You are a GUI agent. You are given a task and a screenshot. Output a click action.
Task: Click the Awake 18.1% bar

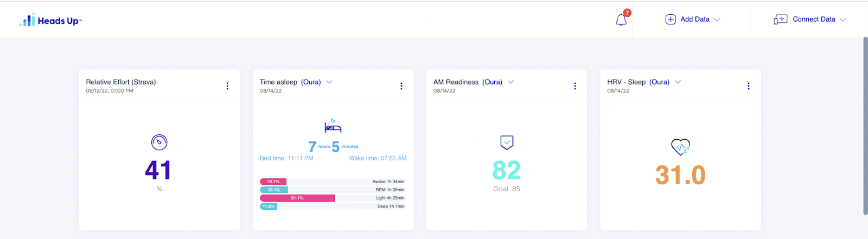pos(273,182)
